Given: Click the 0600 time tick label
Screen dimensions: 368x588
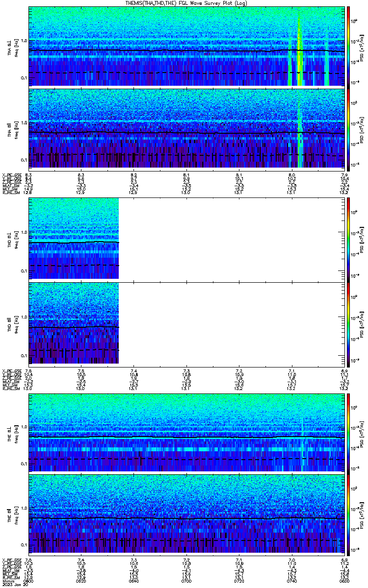Looking at the screenshot, I should point(29,581).
